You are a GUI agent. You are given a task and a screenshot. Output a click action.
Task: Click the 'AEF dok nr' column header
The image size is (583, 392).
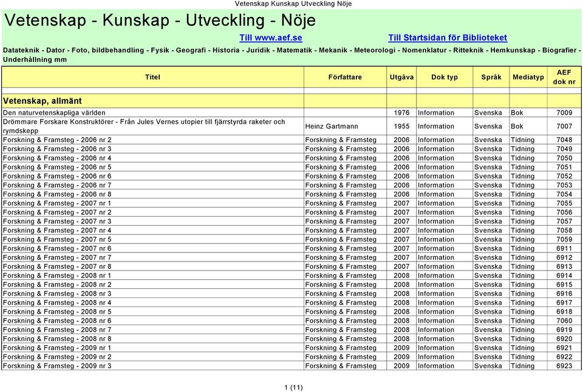coord(564,77)
